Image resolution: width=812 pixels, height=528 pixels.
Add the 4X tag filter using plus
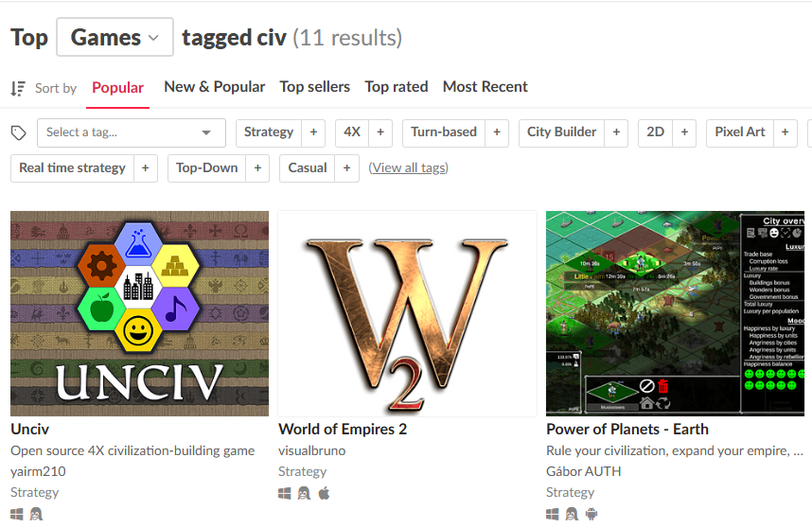pos(380,132)
